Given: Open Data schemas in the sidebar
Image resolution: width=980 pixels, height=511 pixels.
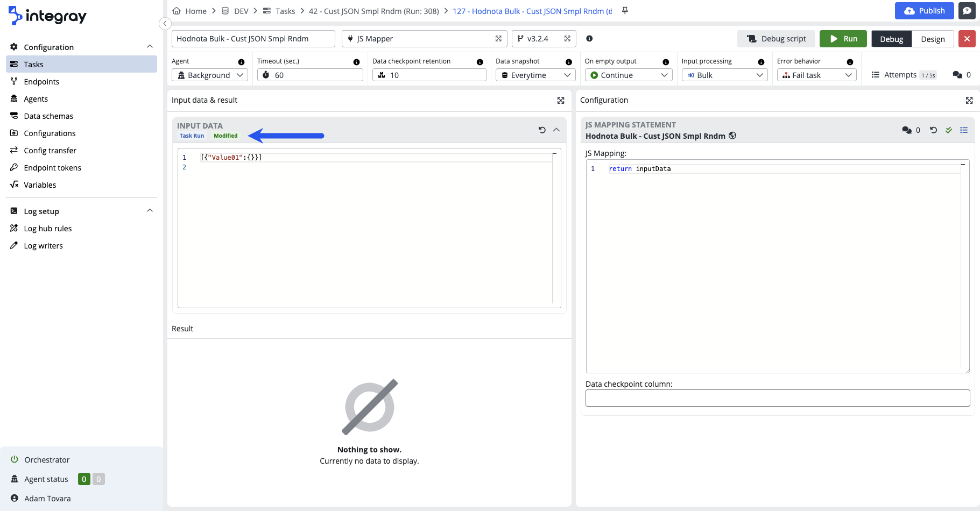Looking at the screenshot, I should (x=48, y=116).
